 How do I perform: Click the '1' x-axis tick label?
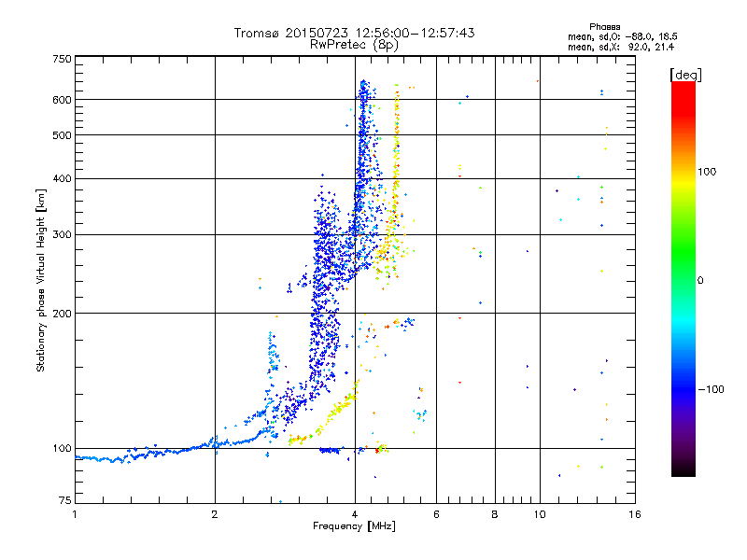coord(75,514)
